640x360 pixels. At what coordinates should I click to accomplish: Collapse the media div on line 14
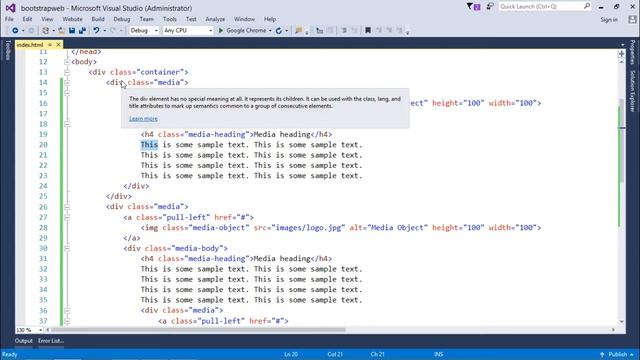[67, 82]
